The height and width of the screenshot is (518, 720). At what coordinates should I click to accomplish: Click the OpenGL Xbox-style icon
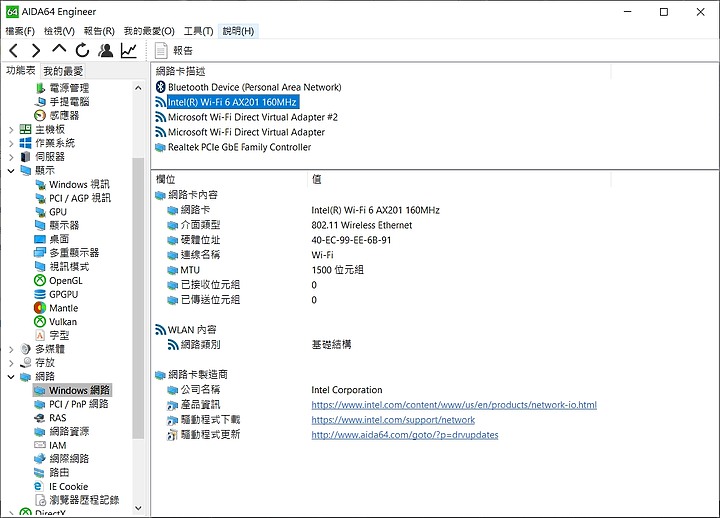point(40,280)
